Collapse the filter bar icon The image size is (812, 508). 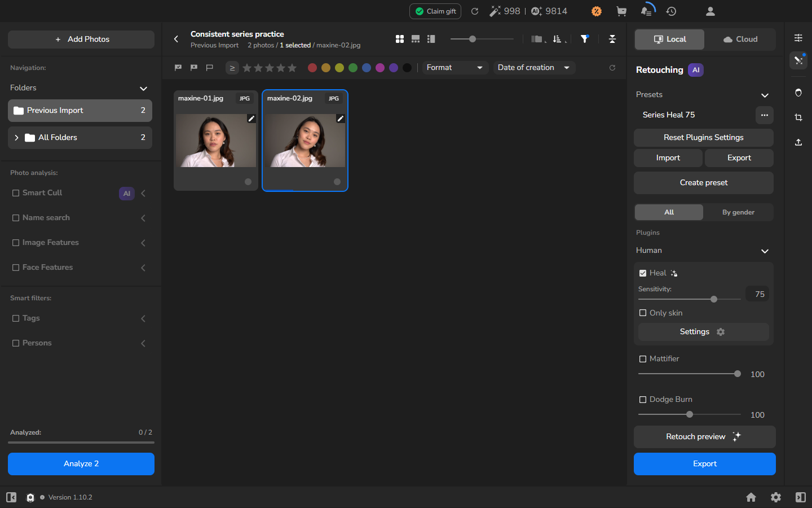(612, 39)
